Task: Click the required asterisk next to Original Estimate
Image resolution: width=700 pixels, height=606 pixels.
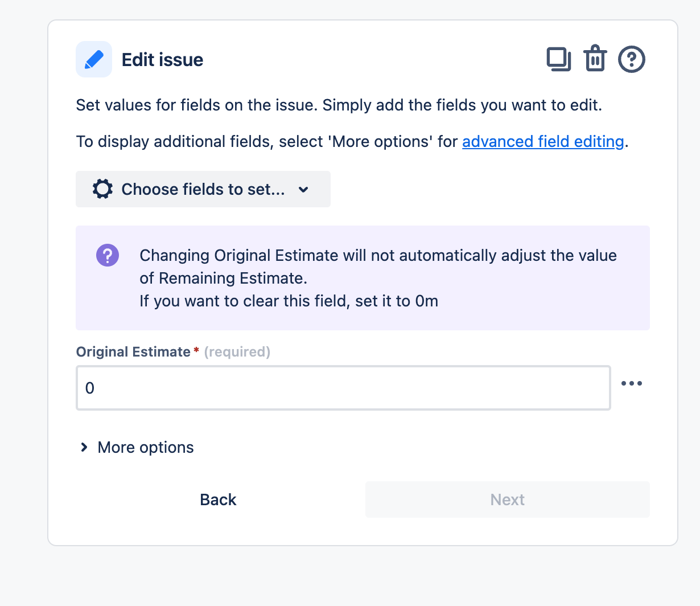Action: click(196, 351)
